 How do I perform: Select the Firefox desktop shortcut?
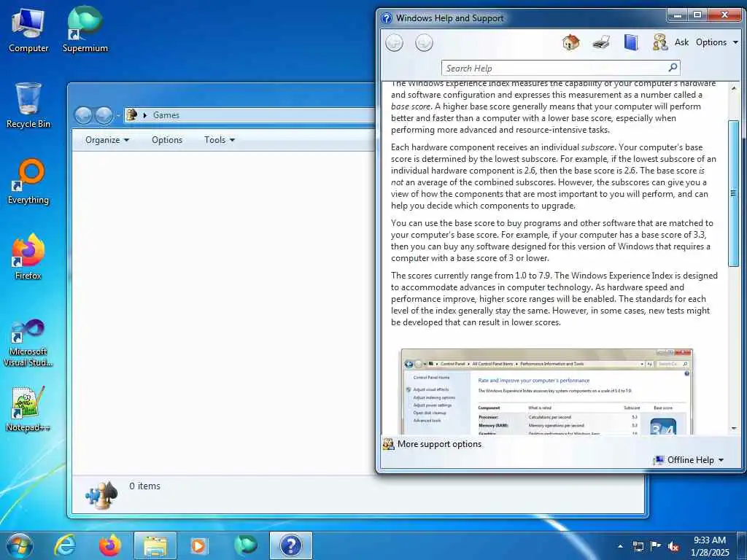pos(28,257)
